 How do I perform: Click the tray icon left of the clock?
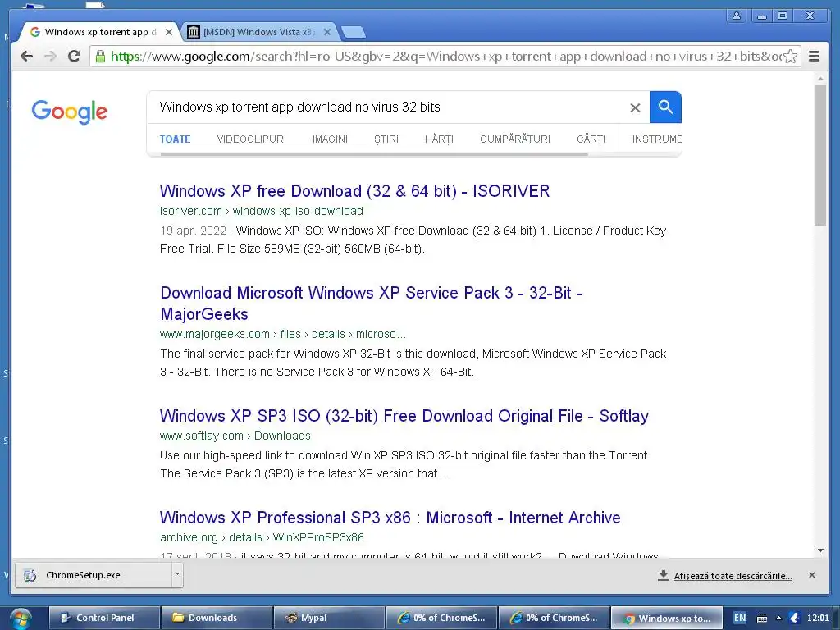[x=794, y=619]
